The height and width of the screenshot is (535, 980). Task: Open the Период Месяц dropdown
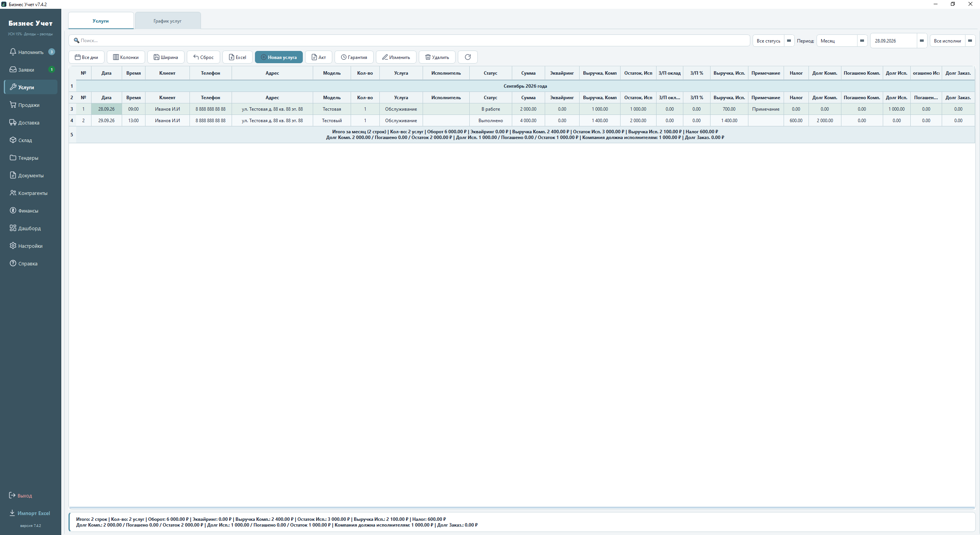842,41
